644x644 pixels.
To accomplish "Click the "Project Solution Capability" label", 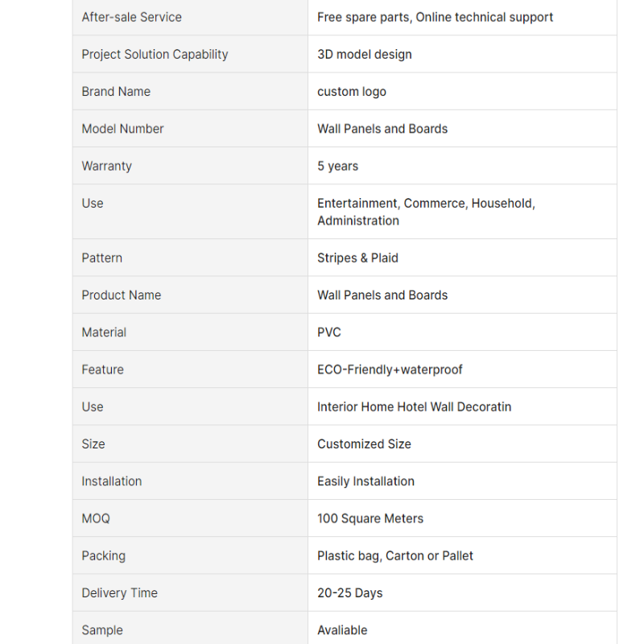I will (155, 54).
